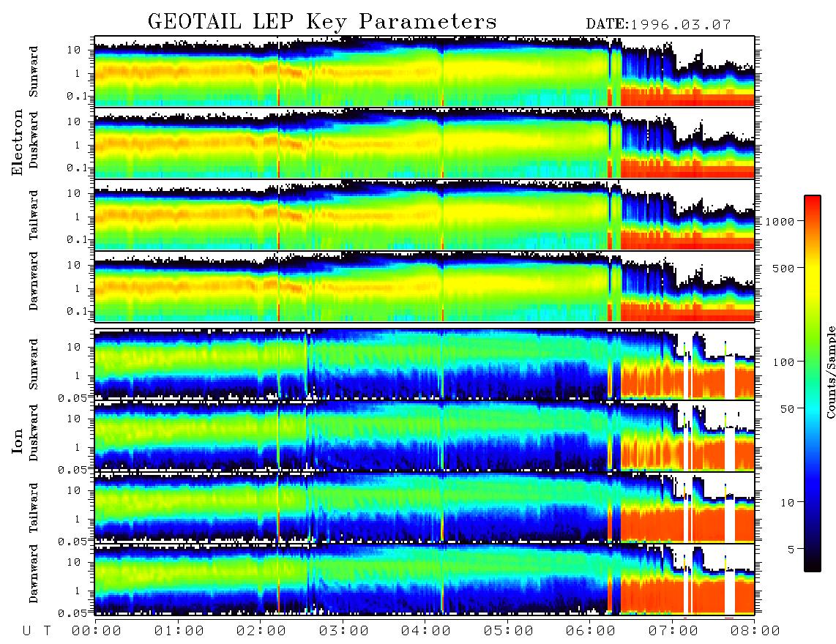836x644 pixels.
Task: Select the Ion Dawnward panel label
Action: coord(34,574)
